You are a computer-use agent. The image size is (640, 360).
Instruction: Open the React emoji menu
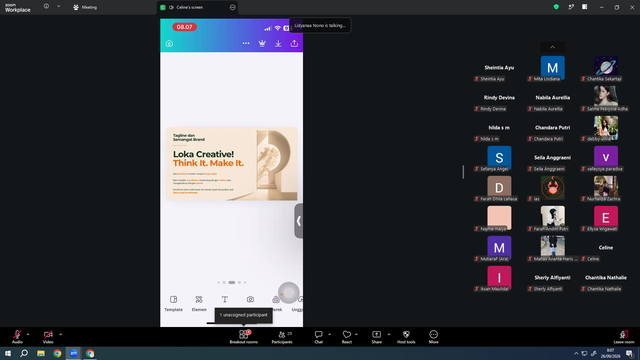click(x=347, y=337)
